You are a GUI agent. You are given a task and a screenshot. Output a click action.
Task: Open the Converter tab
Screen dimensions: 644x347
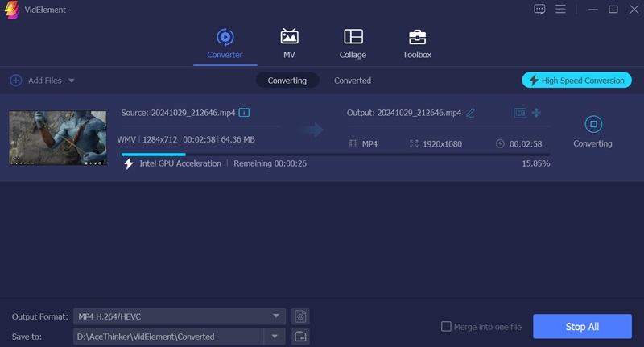pos(225,43)
